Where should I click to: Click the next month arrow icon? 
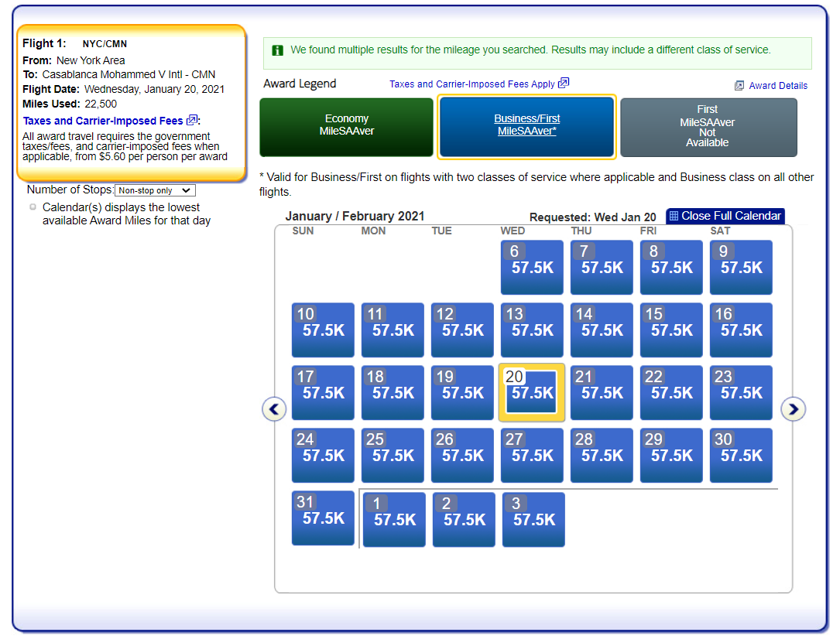click(x=793, y=409)
